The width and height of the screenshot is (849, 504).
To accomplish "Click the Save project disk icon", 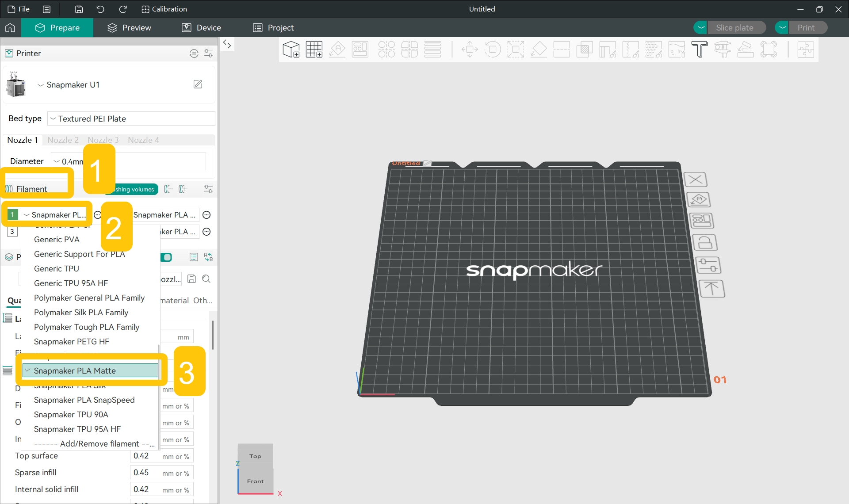I will pyautogui.click(x=79, y=9).
